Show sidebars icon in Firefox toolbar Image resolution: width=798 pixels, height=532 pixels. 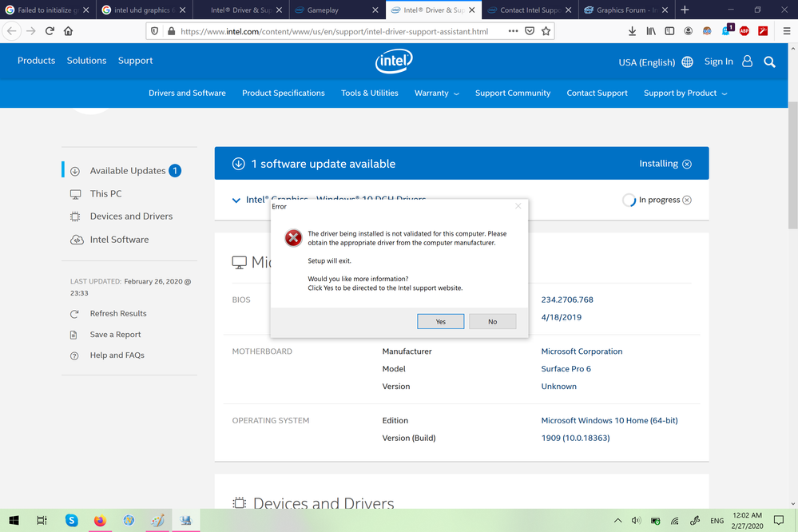point(669,31)
